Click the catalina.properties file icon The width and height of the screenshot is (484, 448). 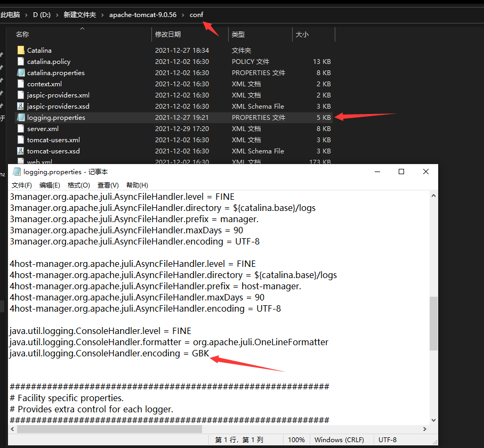point(20,72)
